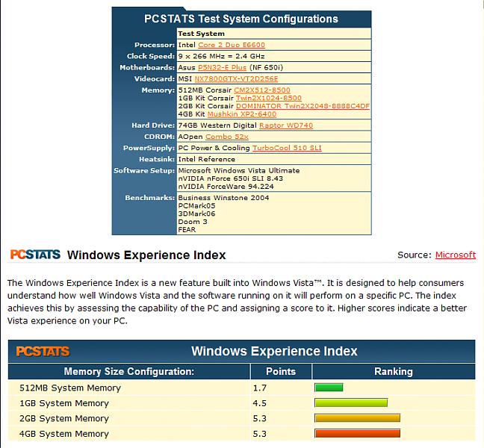The width and height of the screenshot is (484, 448).
Task: Select the 1GB System Memory row
Action: 242,403
